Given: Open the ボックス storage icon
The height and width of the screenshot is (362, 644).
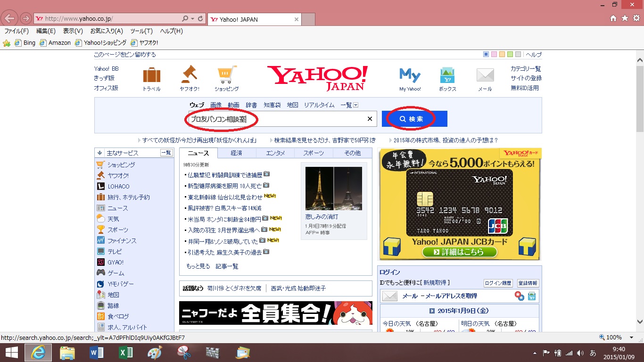Looking at the screenshot, I should [447, 75].
